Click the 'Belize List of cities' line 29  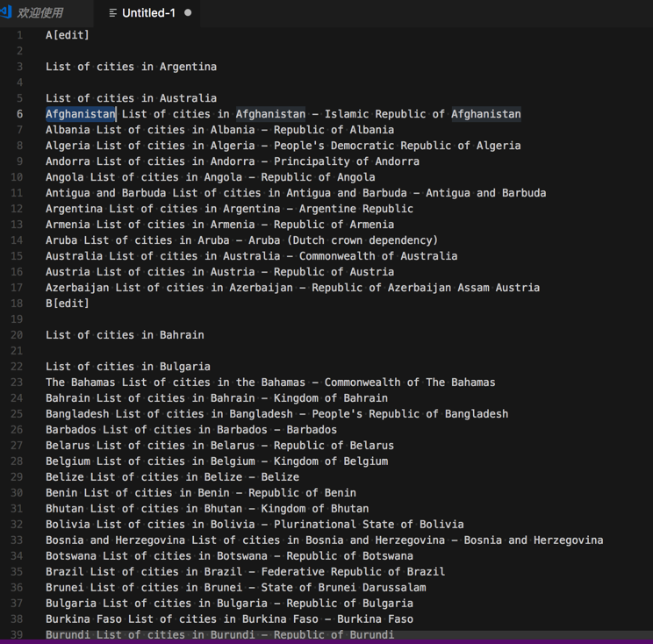coord(172,477)
